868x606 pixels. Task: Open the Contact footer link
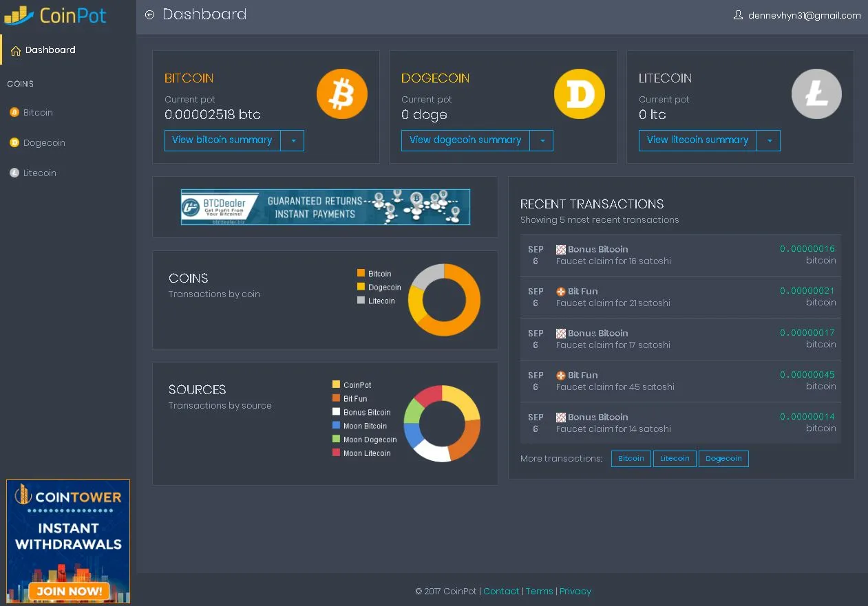501,592
